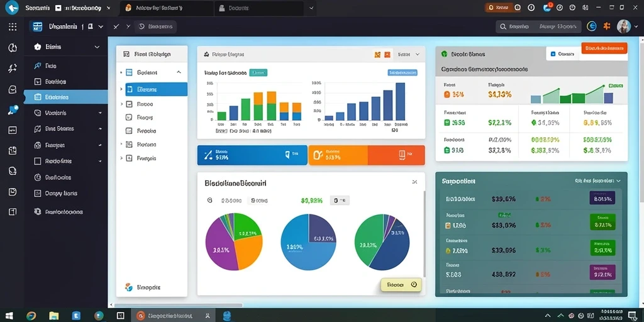Viewport: 644px width, 322px height.
Task: Switch to the second browser tab
Action: click(x=258, y=8)
